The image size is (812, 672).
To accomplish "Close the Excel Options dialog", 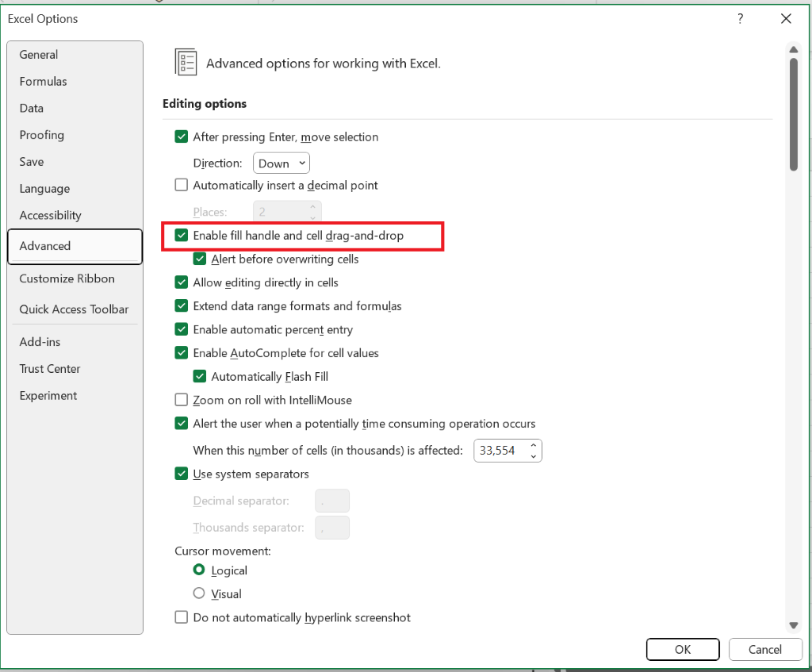I will [x=786, y=19].
